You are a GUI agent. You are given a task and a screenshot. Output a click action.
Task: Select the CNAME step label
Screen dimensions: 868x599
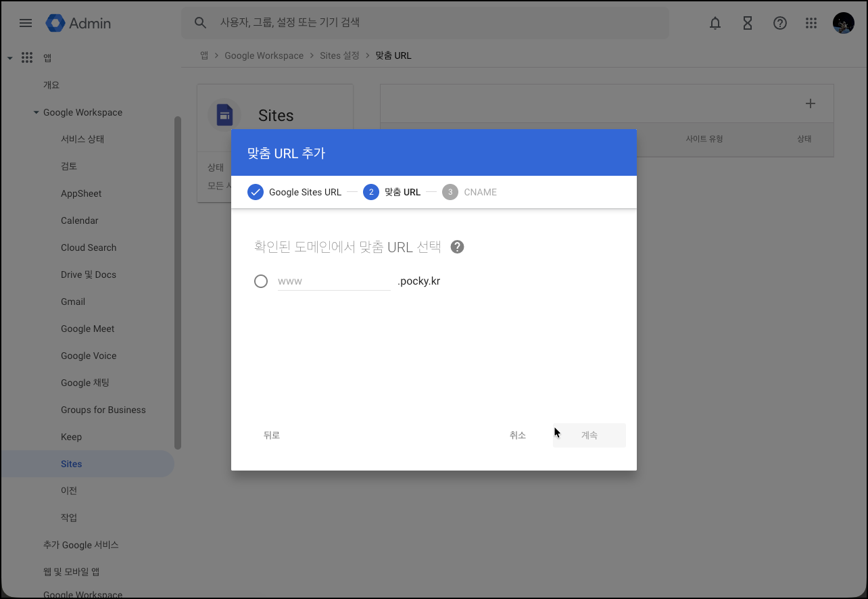[x=481, y=192]
